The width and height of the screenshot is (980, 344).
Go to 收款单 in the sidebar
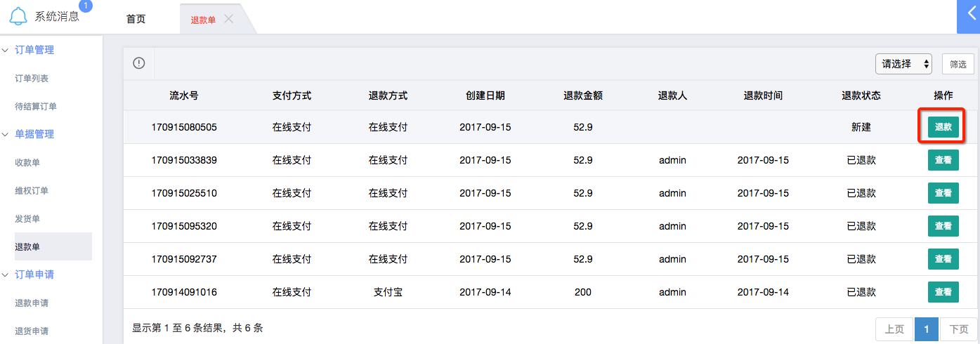(x=27, y=163)
